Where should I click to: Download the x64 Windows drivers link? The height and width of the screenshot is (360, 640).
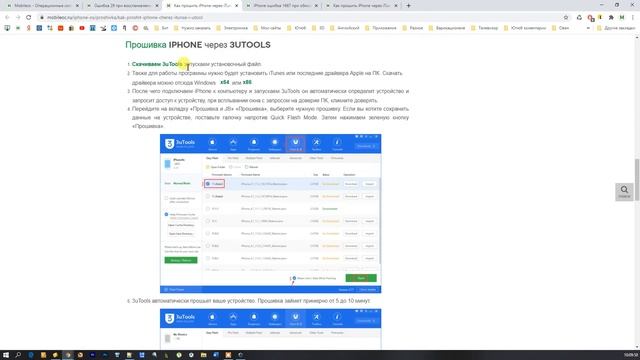click(224, 82)
